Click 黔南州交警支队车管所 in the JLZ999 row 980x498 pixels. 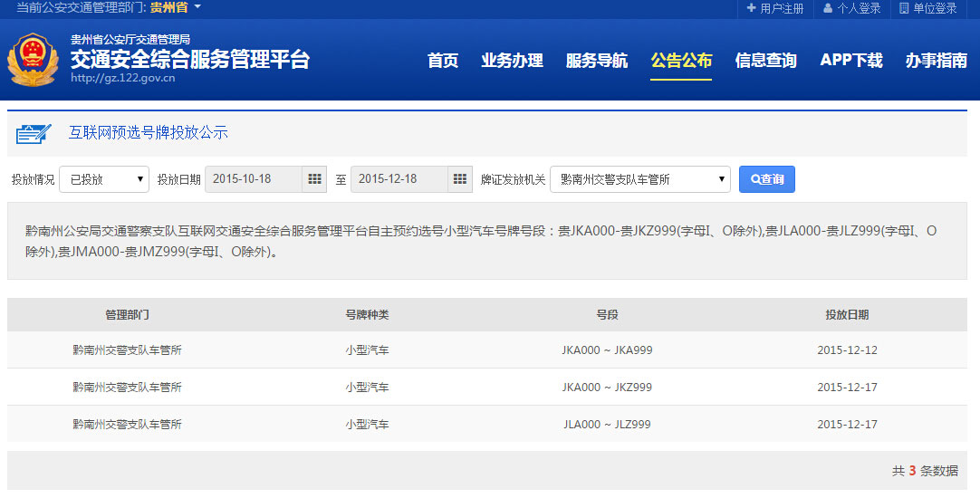click(127, 425)
